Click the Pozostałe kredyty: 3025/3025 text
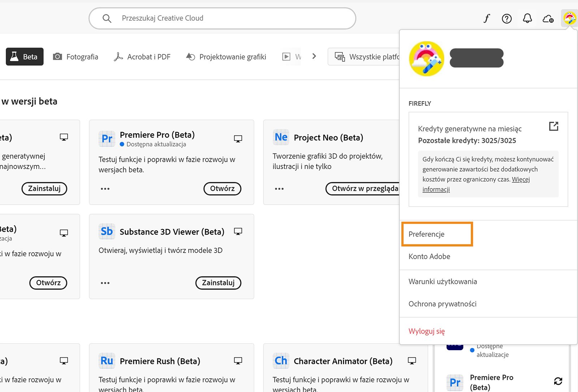This screenshot has height=392, width=578. [x=467, y=140]
